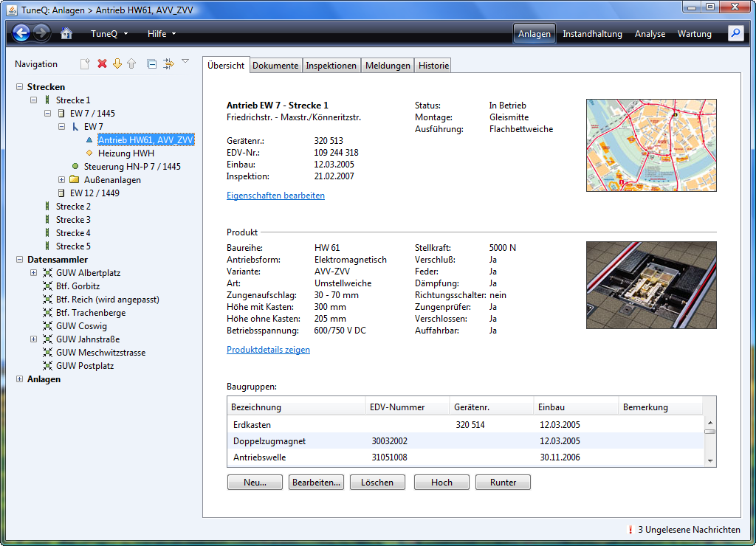Click the forward navigation arrow
The image size is (756, 546).
[x=41, y=32]
